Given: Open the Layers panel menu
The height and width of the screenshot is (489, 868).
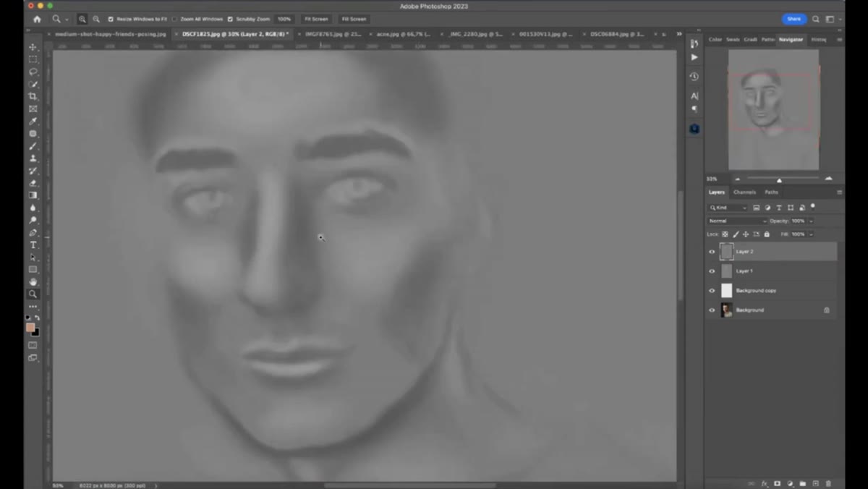Looking at the screenshot, I should click(839, 192).
